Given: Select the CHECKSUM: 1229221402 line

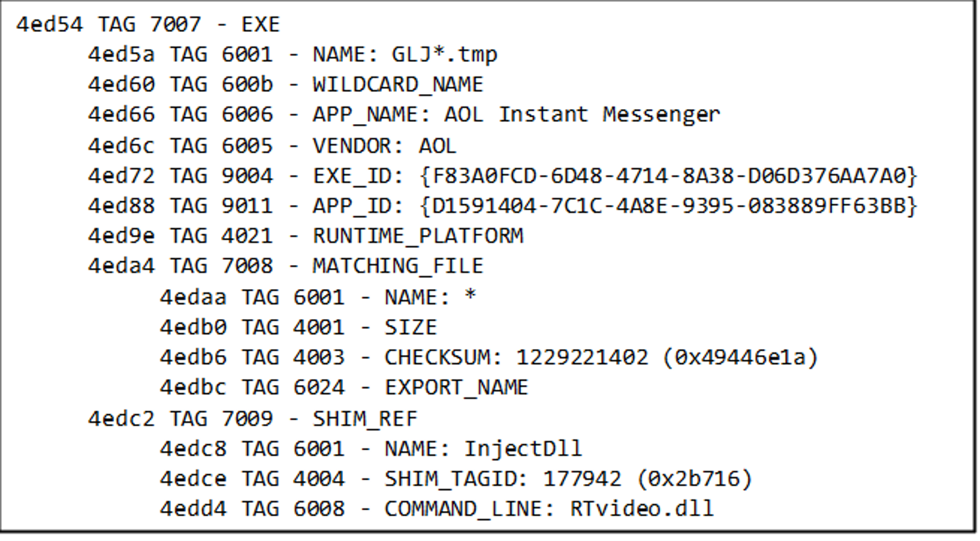Looking at the screenshot, I should coord(489,358).
